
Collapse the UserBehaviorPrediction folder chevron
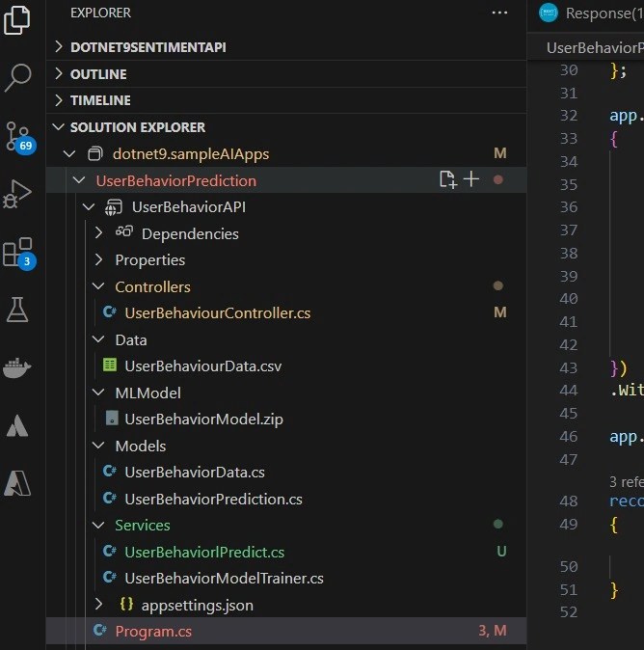[x=79, y=180]
